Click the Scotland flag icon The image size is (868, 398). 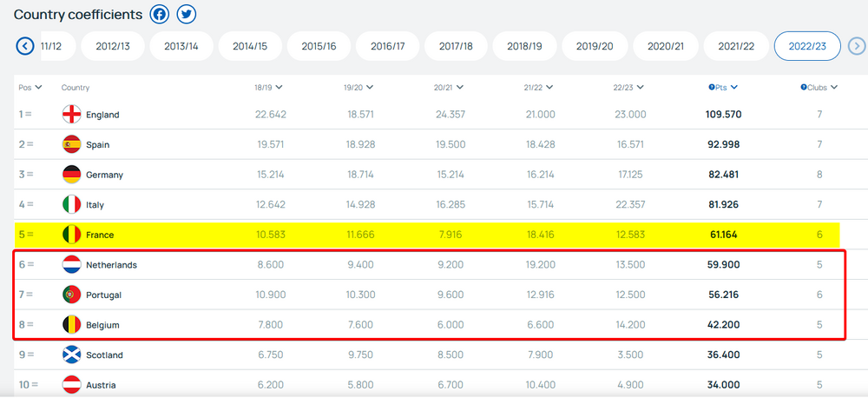point(72,355)
